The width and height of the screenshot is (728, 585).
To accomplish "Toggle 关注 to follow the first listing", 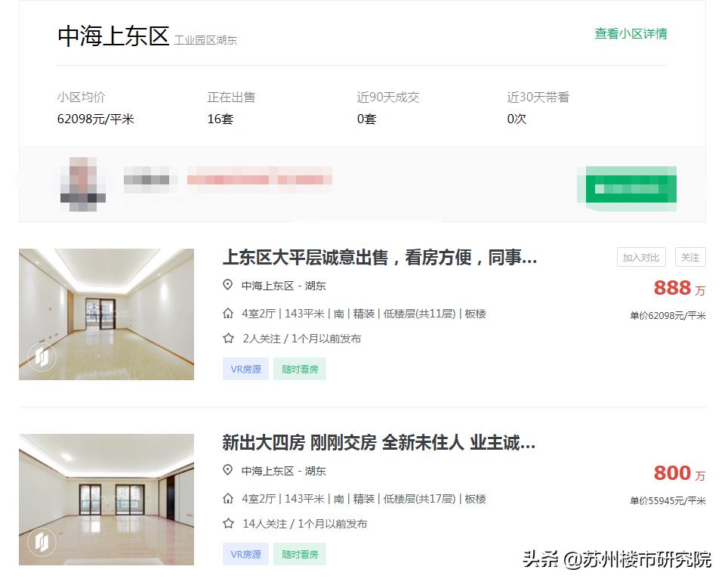I will click(x=689, y=257).
